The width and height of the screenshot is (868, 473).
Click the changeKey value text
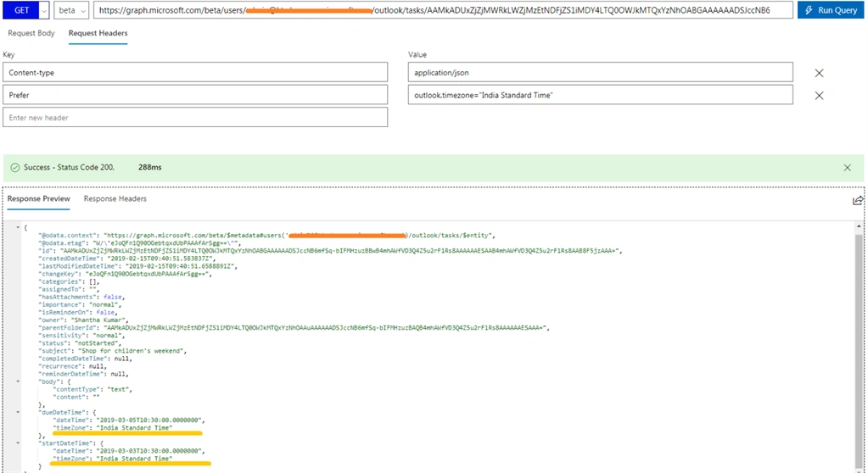(x=148, y=274)
